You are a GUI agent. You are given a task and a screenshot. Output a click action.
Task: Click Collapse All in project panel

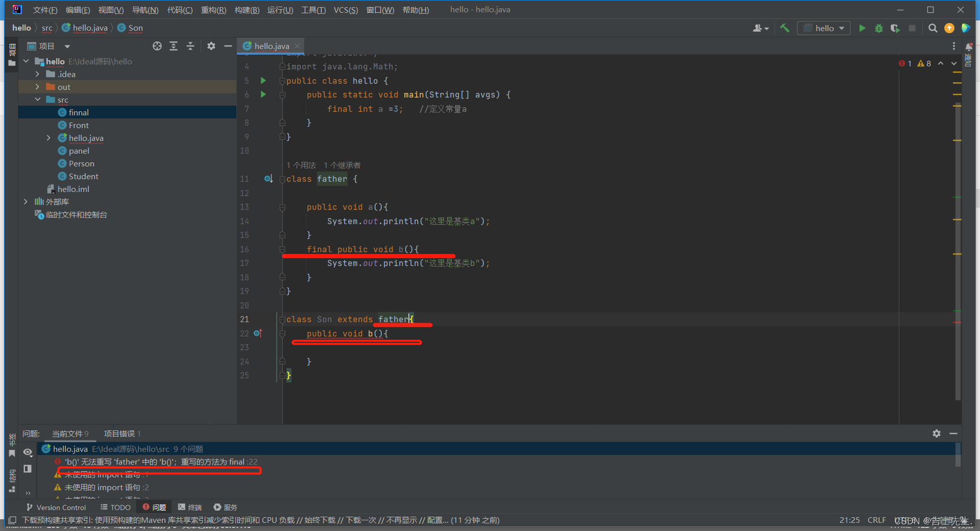[190, 46]
